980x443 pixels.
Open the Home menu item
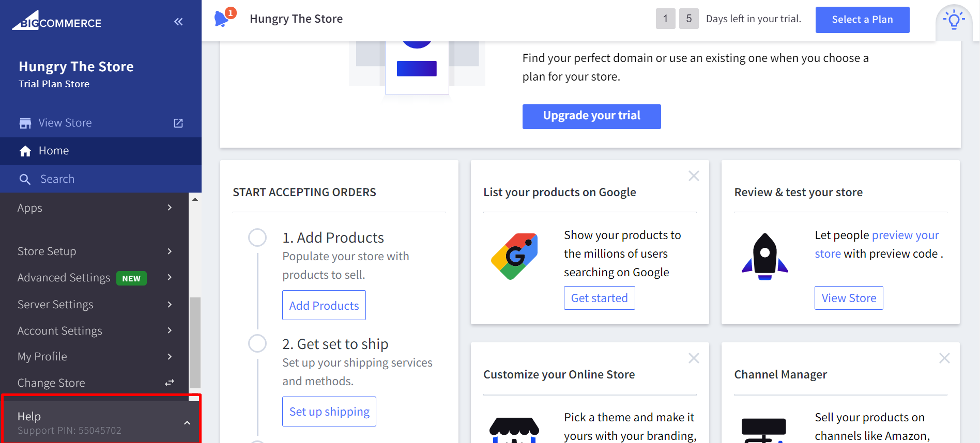point(54,151)
